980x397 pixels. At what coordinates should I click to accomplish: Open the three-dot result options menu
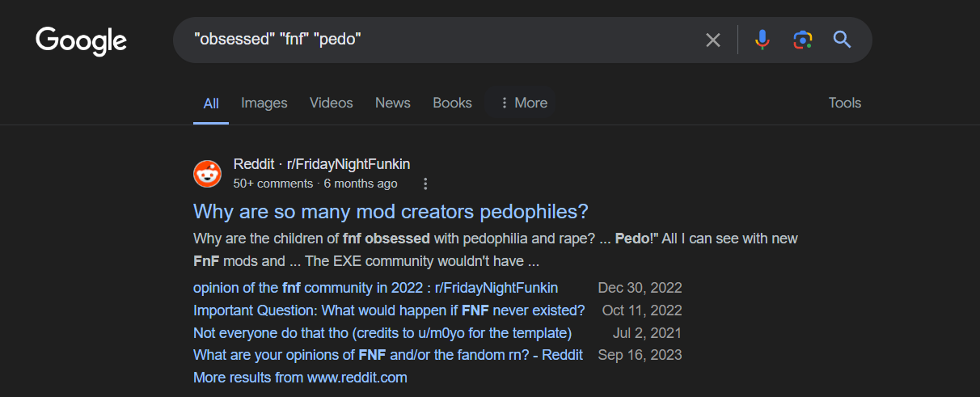click(x=425, y=184)
